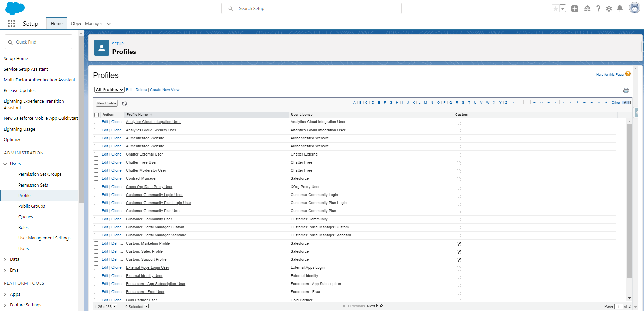Delete the Custom: Sales Profile via Del

point(115,252)
